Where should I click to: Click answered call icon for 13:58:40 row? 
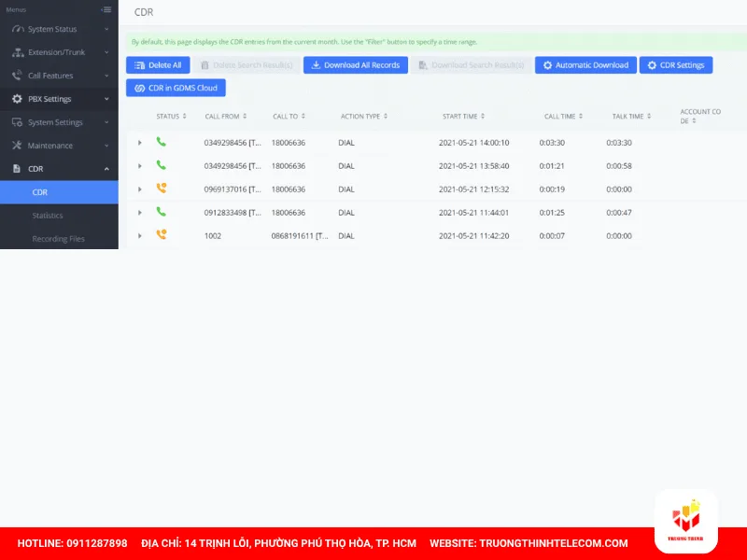(161, 165)
